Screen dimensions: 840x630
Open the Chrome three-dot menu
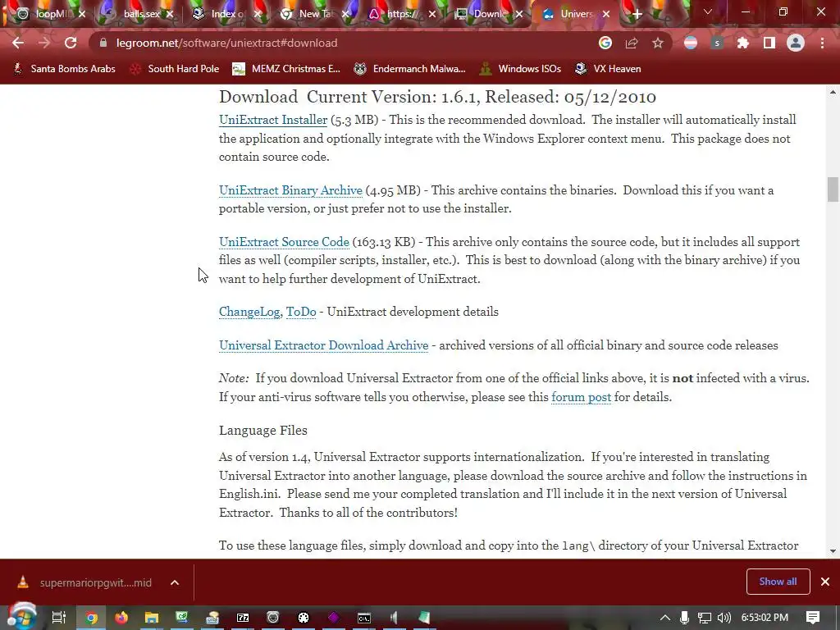(822, 43)
